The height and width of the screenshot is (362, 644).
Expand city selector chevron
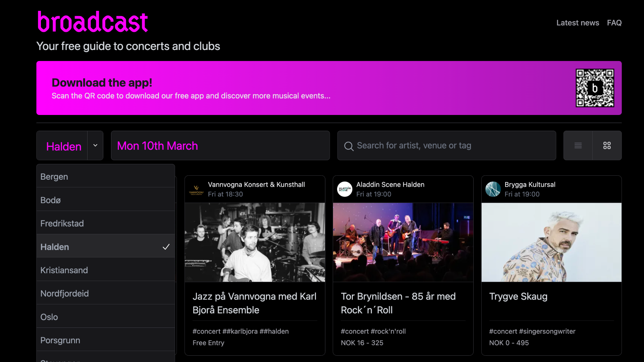coord(95,145)
